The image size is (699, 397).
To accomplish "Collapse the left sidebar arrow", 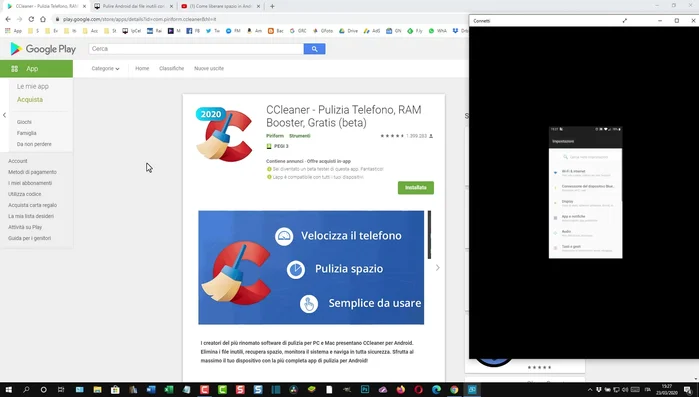I will [4, 115].
